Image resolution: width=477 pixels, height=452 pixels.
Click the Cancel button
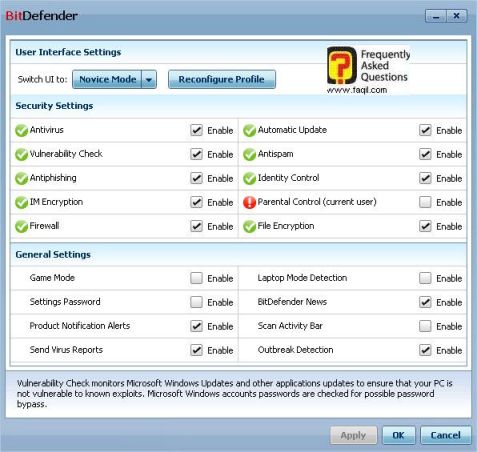pyautogui.click(x=446, y=435)
